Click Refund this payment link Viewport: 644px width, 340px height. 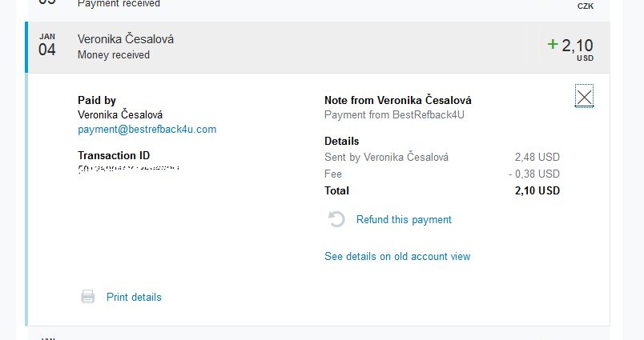coord(404,219)
